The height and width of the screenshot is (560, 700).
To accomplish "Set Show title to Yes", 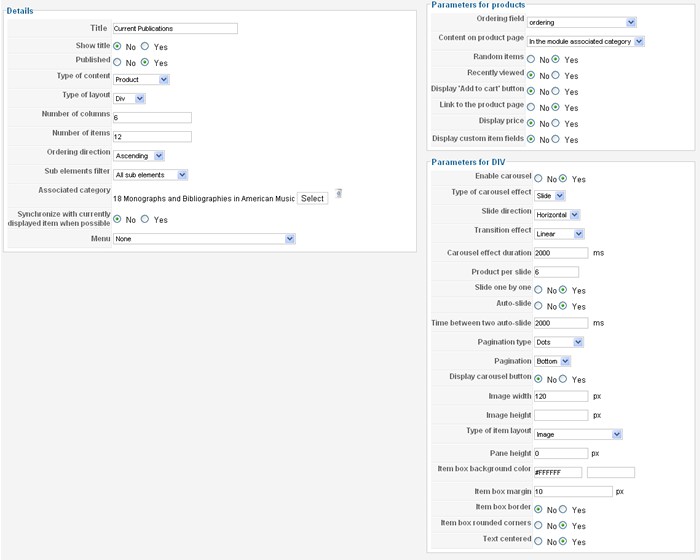I will 144,46.
